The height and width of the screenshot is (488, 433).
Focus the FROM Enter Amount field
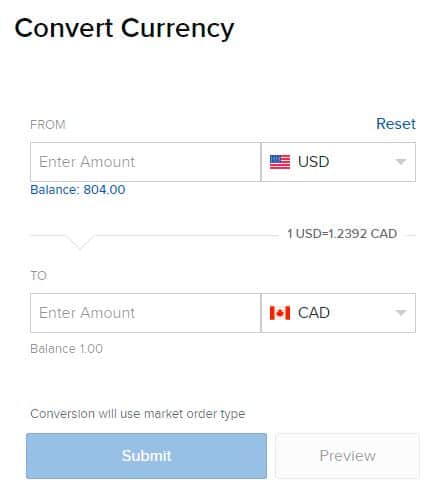[x=145, y=162]
